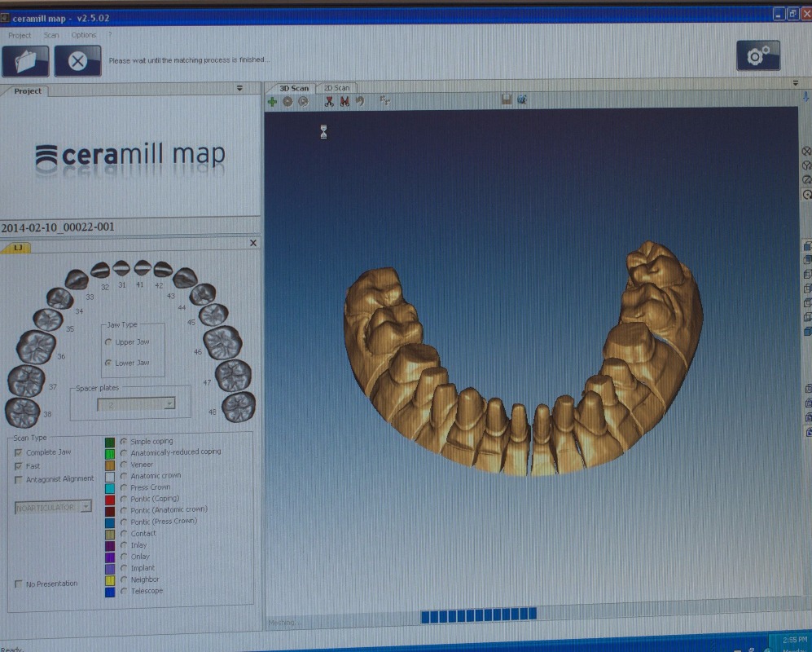Open the Spacer plates dropdown
Image resolution: width=812 pixels, height=652 pixels.
(x=169, y=403)
